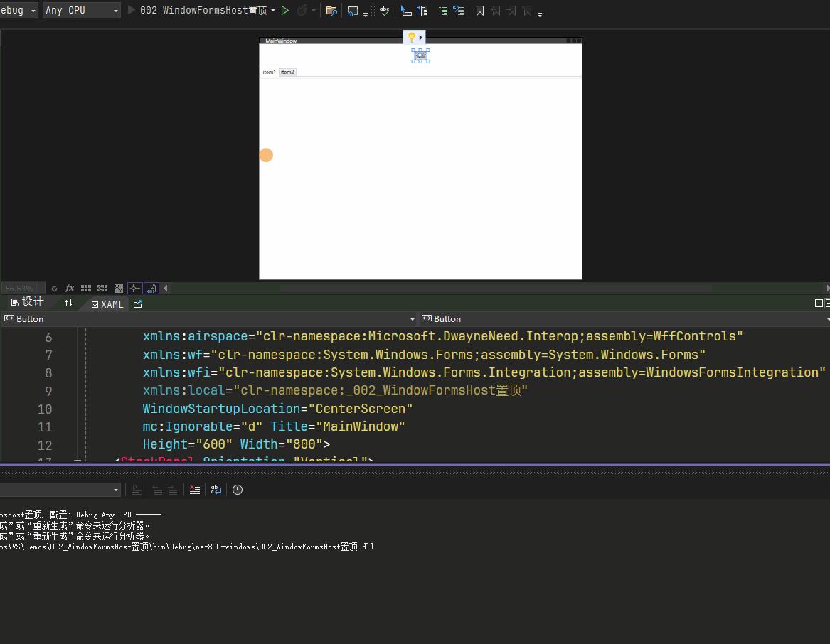The width and height of the screenshot is (830, 644).
Task: Click the toggle spell checker abc icon
Action: 384,10
